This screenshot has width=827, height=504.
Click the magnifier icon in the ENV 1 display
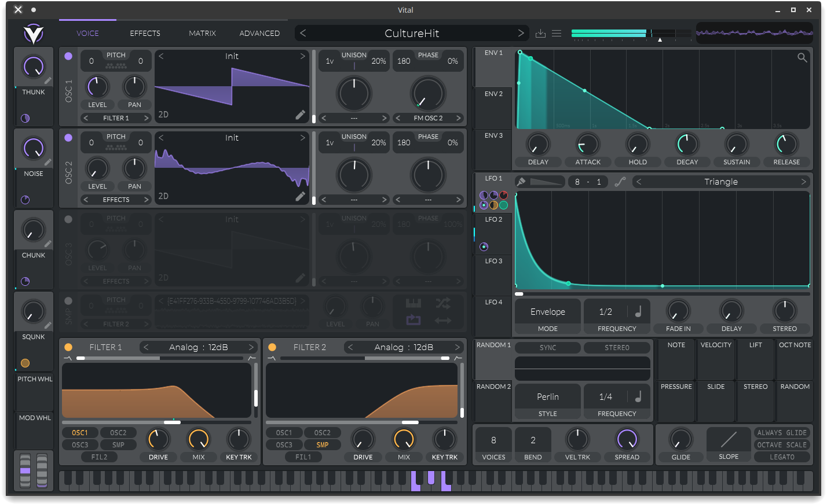pos(802,57)
